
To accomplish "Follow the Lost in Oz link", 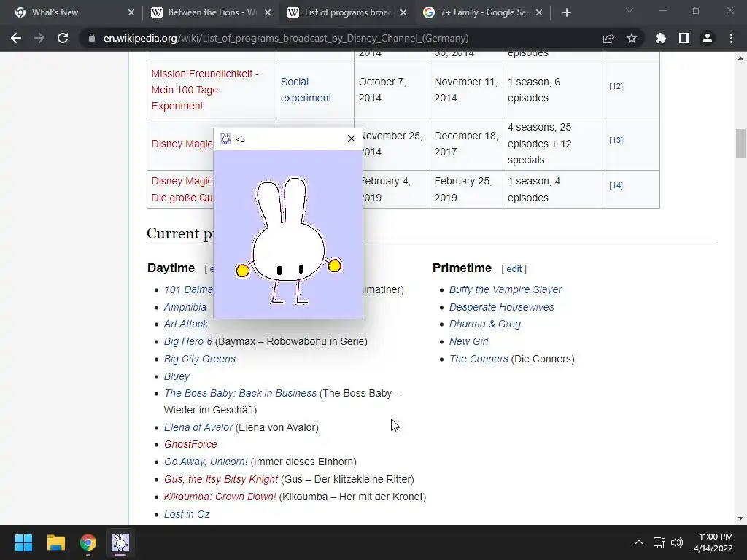I will tap(187, 514).
